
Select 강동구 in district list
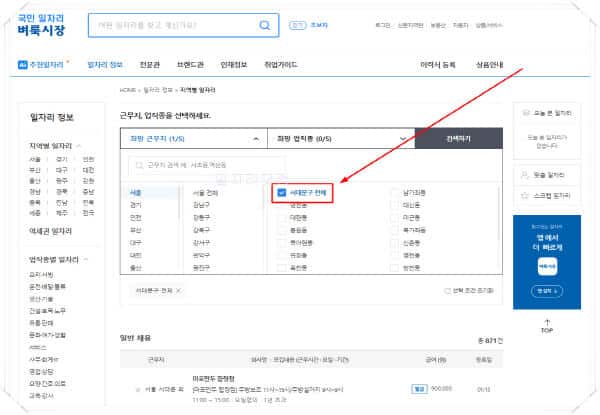pos(201,218)
